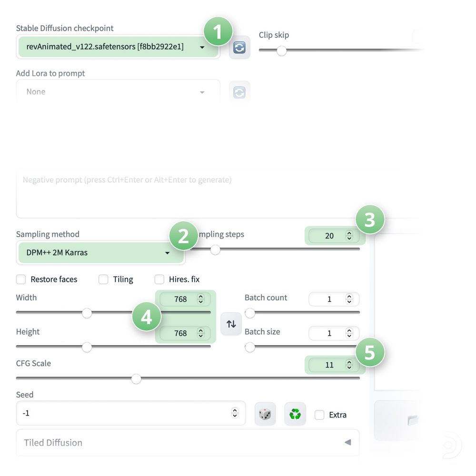Expand the Tiled Diffusion section
476x476 pixels.
[x=188, y=443]
